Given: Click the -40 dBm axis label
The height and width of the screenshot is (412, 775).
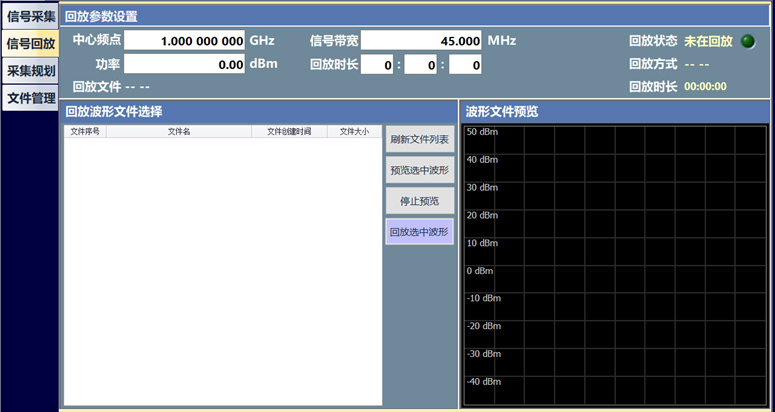Looking at the screenshot, I should (484, 381).
